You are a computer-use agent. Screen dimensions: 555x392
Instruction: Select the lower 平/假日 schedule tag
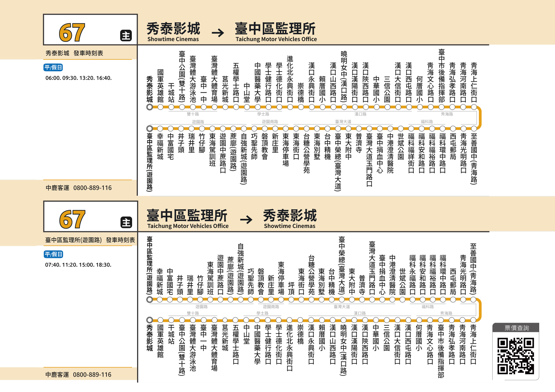(x=54, y=254)
